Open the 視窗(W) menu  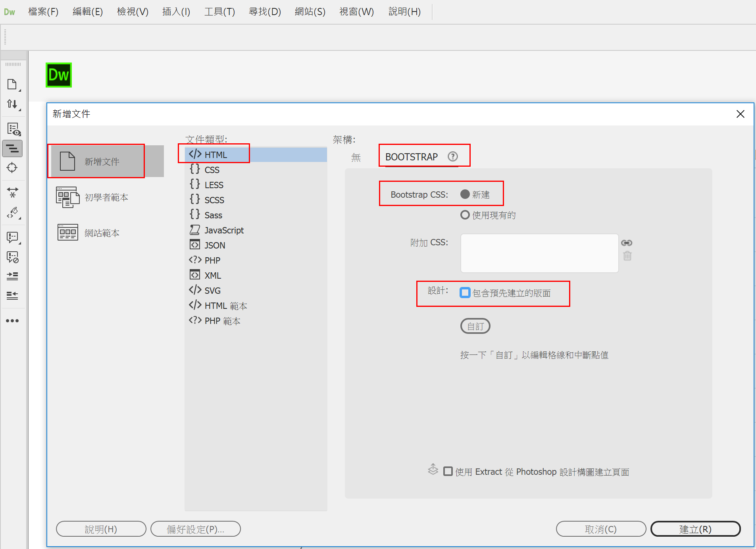[x=356, y=12]
